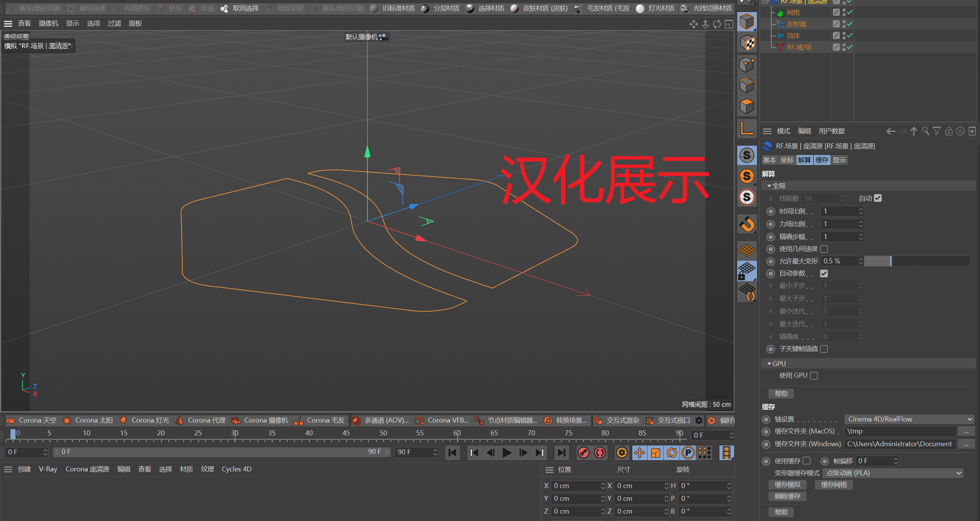Click the 删除缓存 button

click(787, 496)
